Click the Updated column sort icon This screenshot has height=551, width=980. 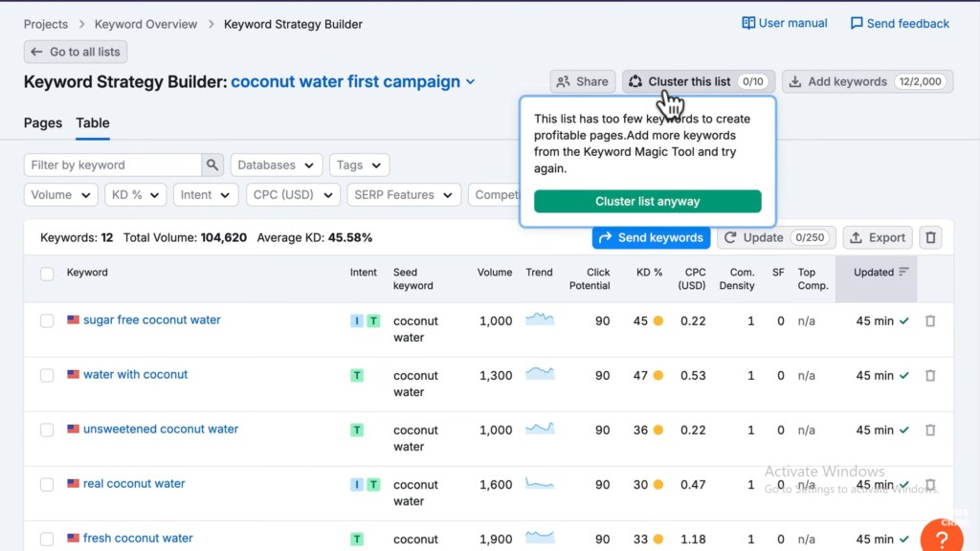coord(903,273)
